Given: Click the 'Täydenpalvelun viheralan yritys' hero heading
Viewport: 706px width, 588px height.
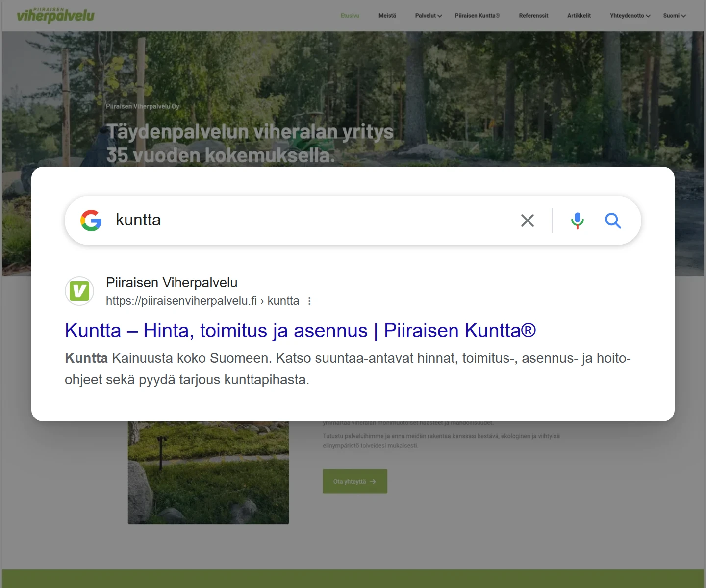Looking at the screenshot, I should point(250,143).
